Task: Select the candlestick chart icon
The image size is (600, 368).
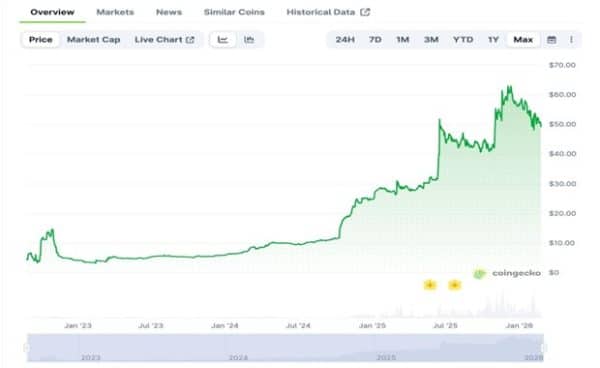Action: click(249, 40)
